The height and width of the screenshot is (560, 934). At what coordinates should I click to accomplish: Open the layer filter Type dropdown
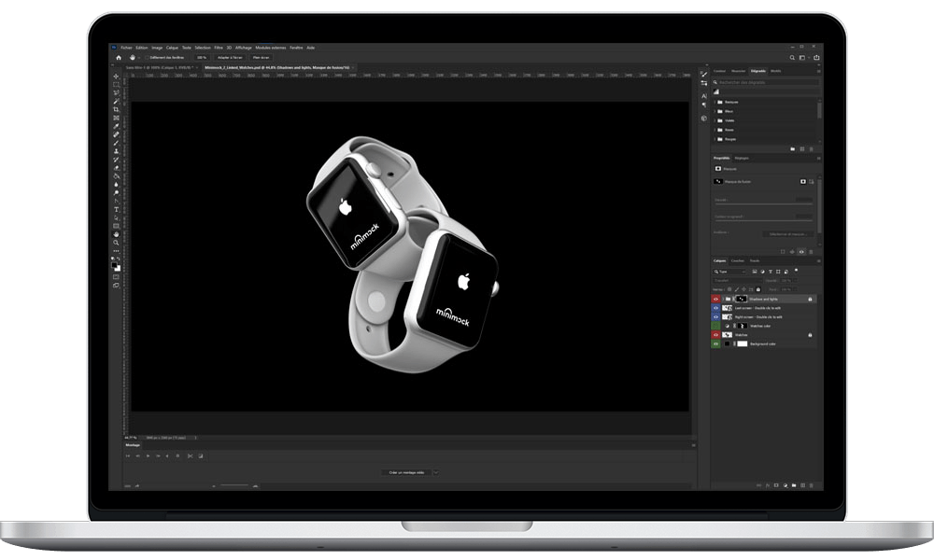(729, 272)
